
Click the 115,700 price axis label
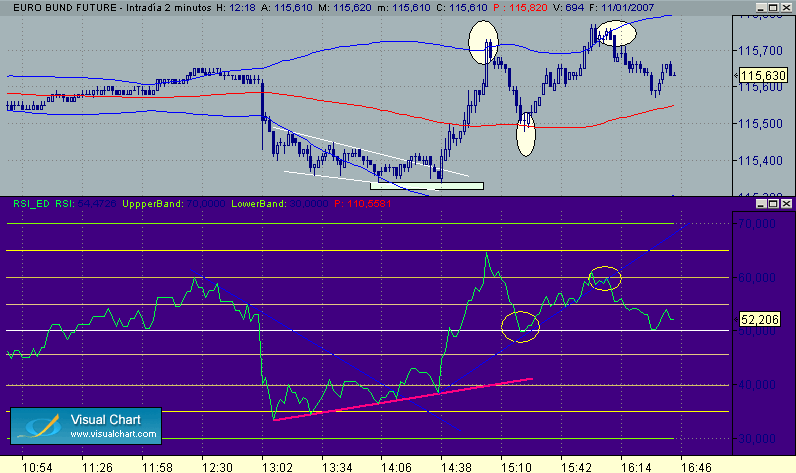click(760, 50)
